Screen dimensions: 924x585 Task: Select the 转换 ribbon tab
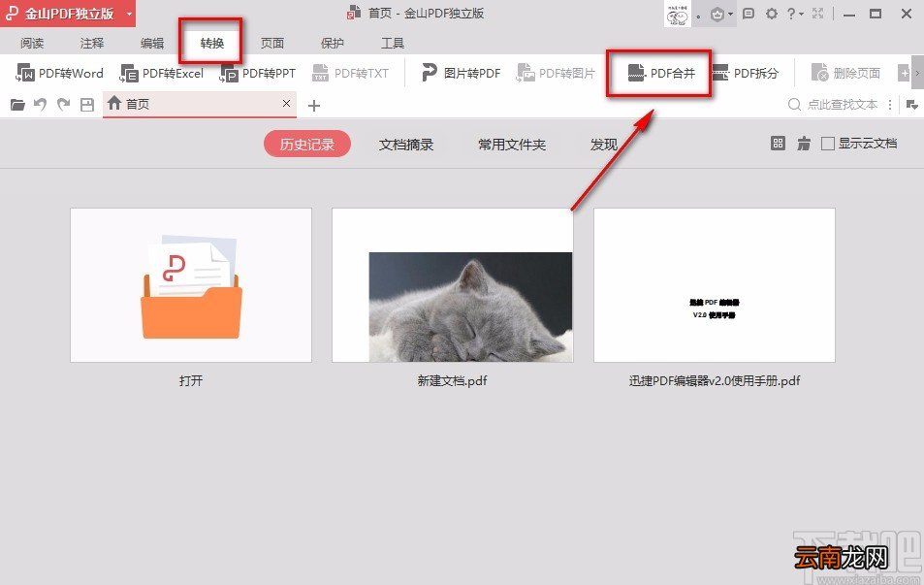[x=212, y=43]
